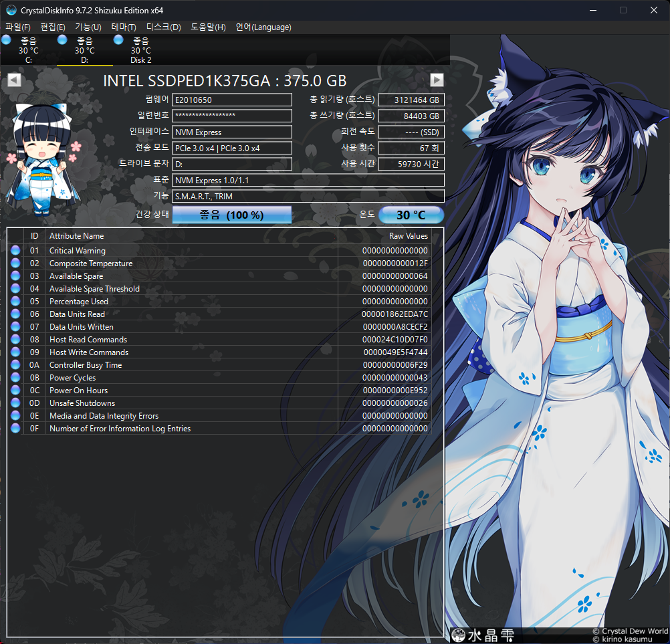670x644 pixels.
Task: Click the status orb beside Unsafe Shutdowns
Action: pos(16,403)
